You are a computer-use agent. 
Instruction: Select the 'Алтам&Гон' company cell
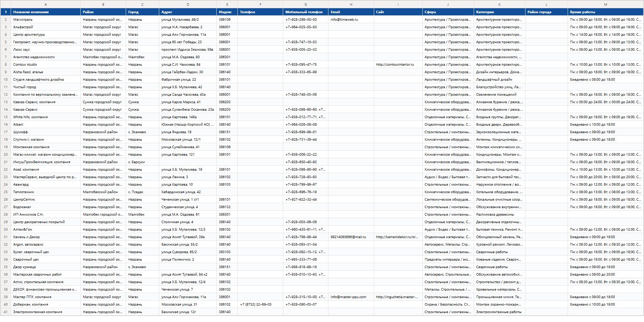click(x=46, y=229)
